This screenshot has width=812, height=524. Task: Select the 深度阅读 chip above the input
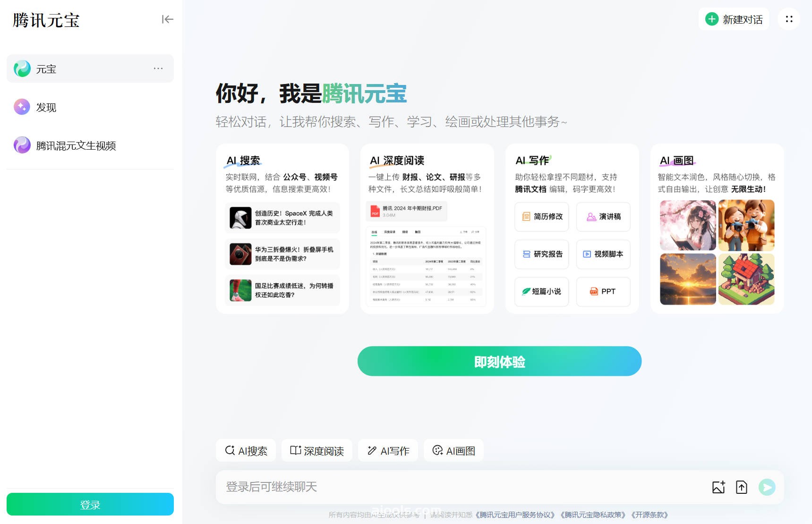click(x=317, y=451)
